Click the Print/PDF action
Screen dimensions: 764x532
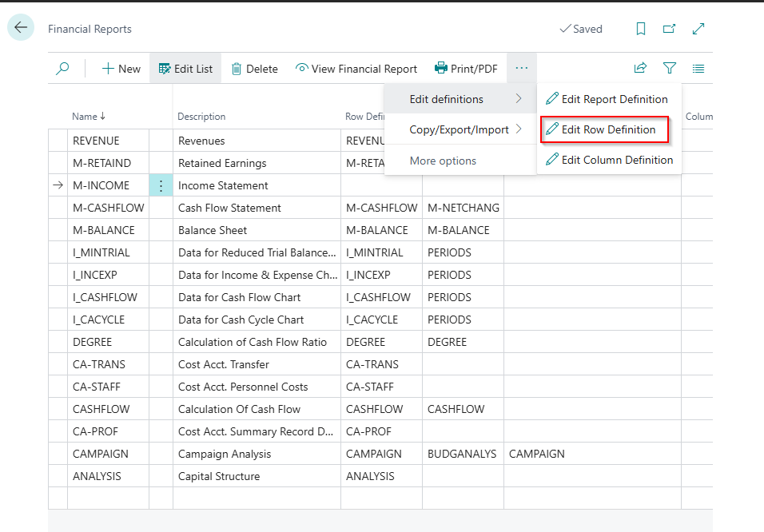click(x=466, y=69)
